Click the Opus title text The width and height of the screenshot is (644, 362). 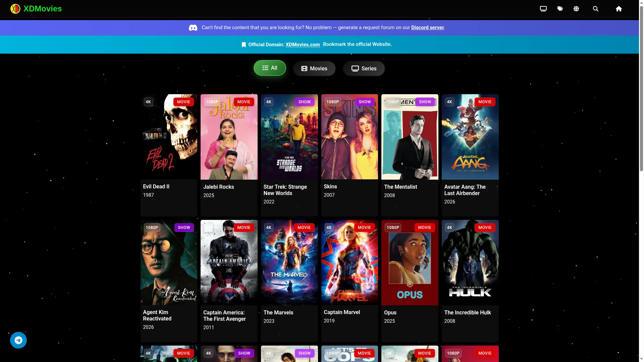tap(390, 313)
